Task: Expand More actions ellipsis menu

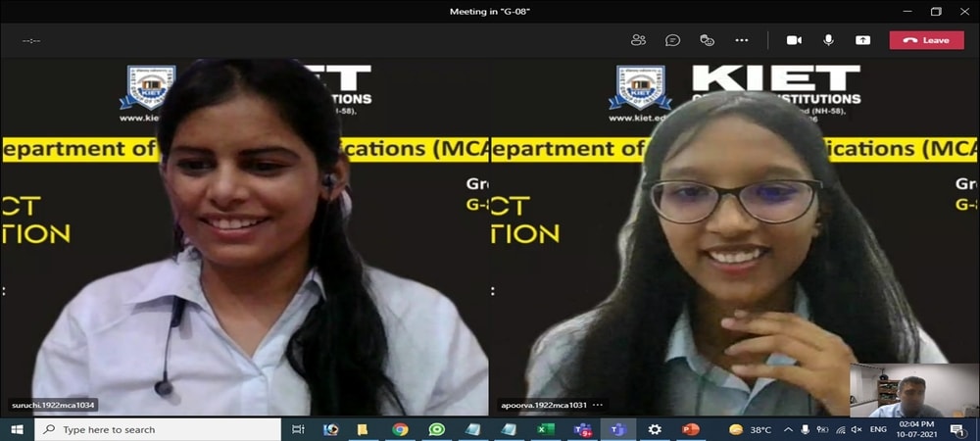Action: point(741,40)
